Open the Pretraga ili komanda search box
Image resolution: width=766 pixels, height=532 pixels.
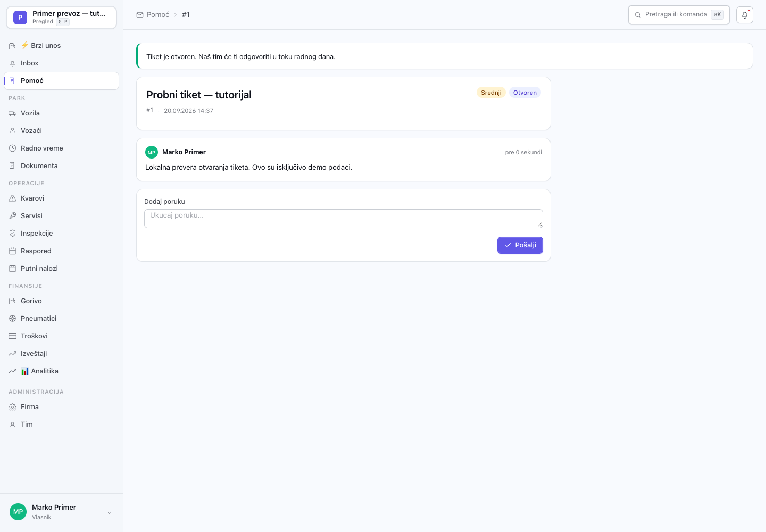pyautogui.click(x=679, y=15)
